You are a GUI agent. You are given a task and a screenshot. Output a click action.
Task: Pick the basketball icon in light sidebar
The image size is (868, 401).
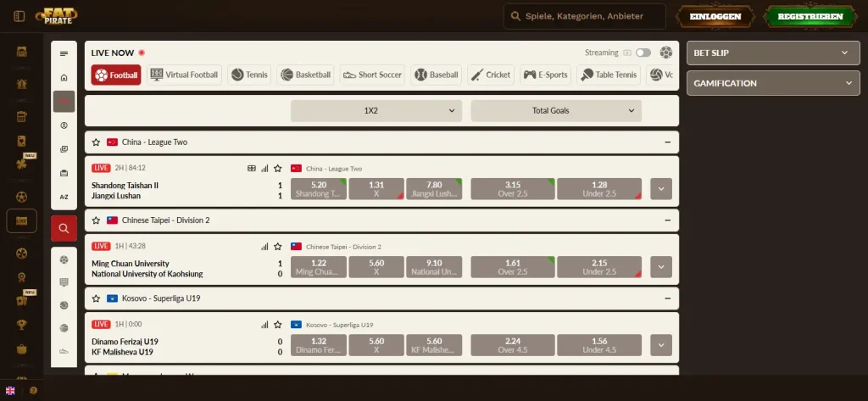[64, 328]
